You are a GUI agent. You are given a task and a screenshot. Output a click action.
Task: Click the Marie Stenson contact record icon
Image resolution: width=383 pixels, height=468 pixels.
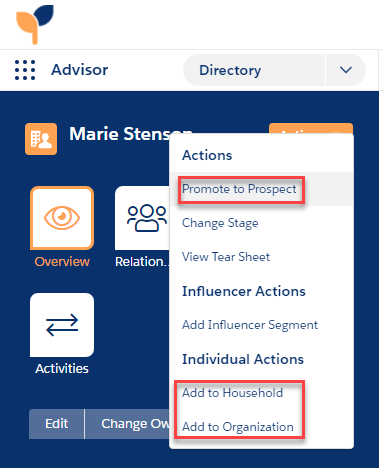(41, 139)
